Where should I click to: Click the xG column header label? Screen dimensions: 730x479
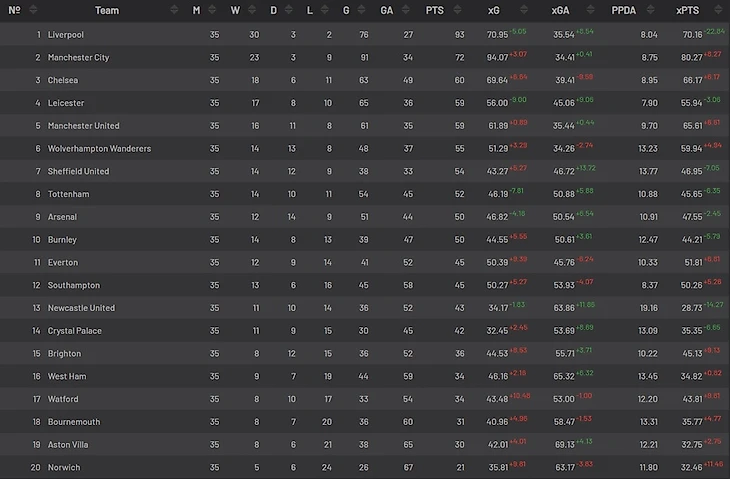494,10
